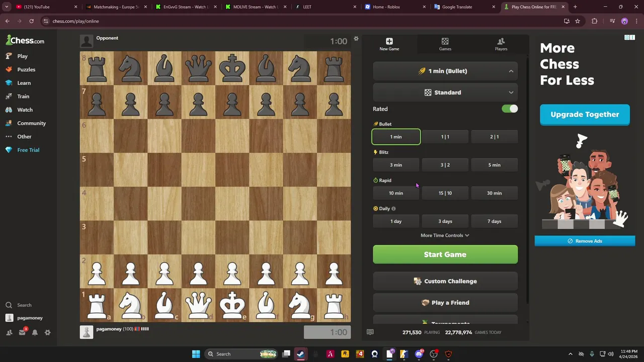Click the white king on e1
Screen dimensions: 644x362
point(232,305)
